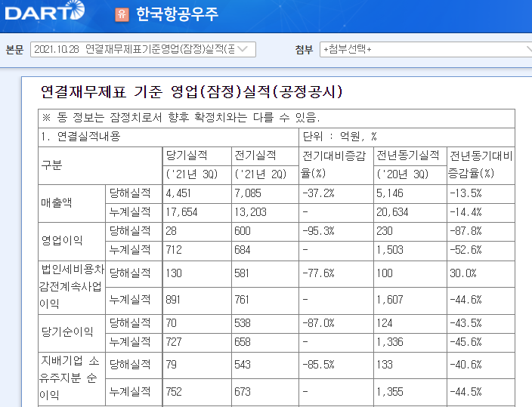
Task: Click the -95.3% cell
Action: pos(336,232)
